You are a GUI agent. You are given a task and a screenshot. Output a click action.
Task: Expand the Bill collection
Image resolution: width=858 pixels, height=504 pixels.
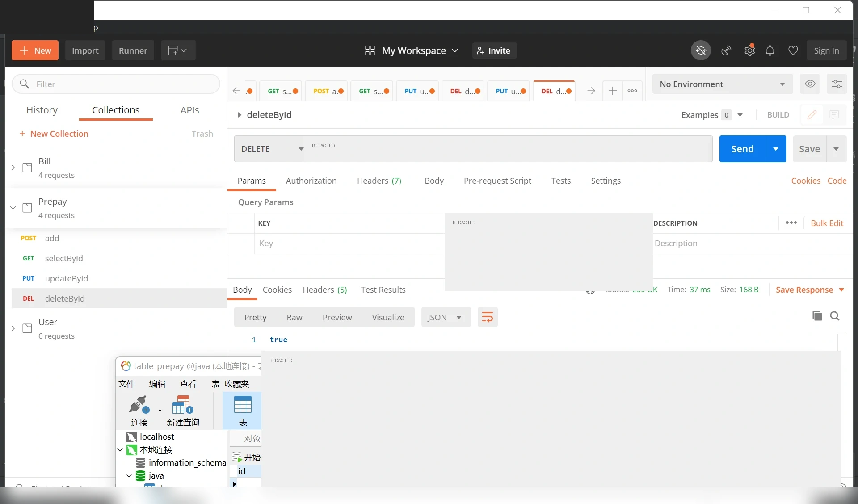pos(13,168)
